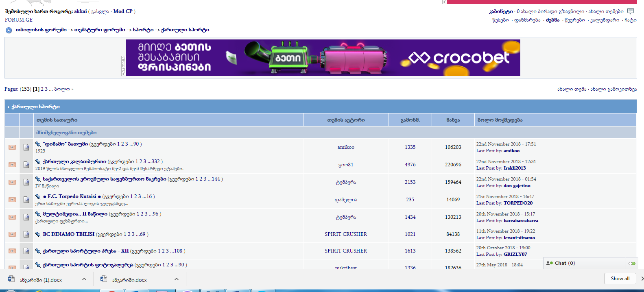Open the Mod CP link

(x=123, y=11)
